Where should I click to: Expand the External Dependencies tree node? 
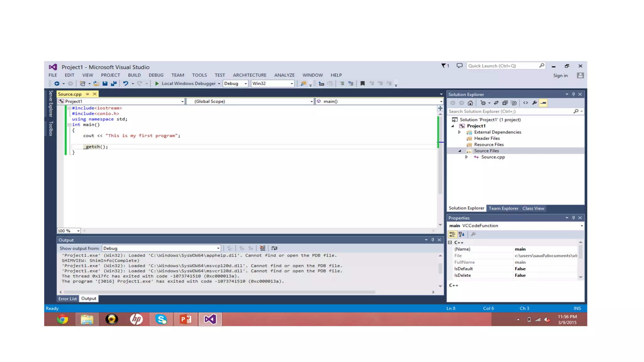[x=459, y=132]
